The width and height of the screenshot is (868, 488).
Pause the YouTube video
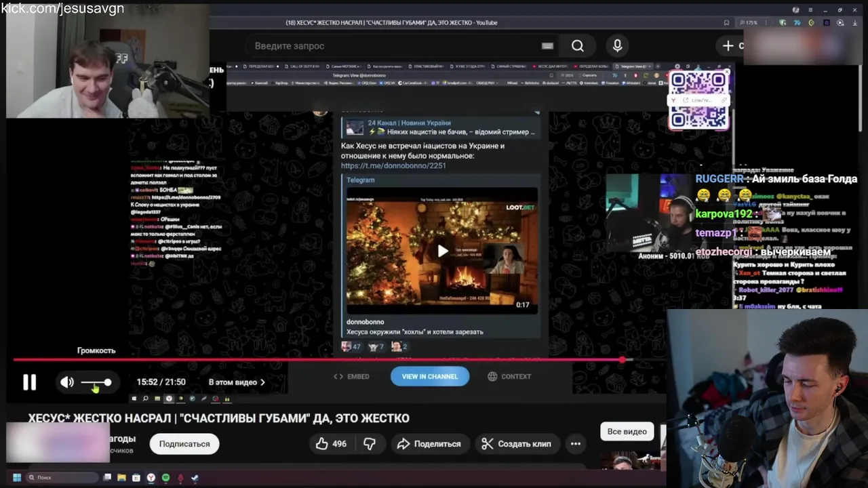(29, 382)
